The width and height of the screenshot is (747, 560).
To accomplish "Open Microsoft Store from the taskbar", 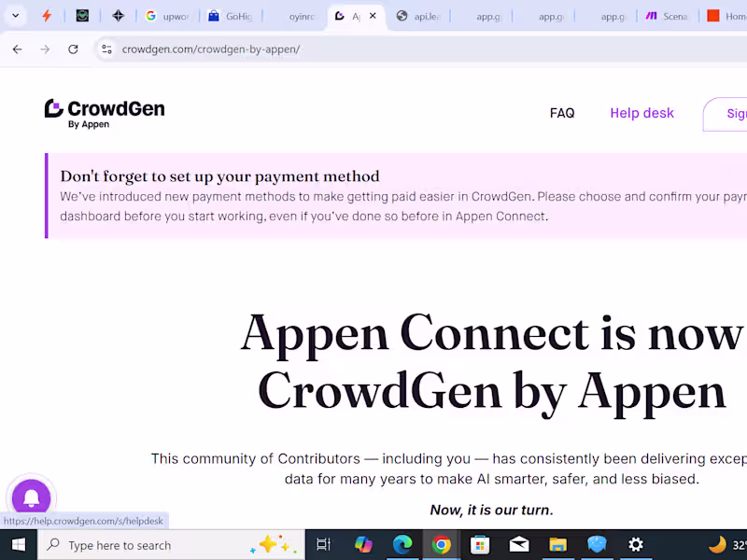I will (480, 545).
